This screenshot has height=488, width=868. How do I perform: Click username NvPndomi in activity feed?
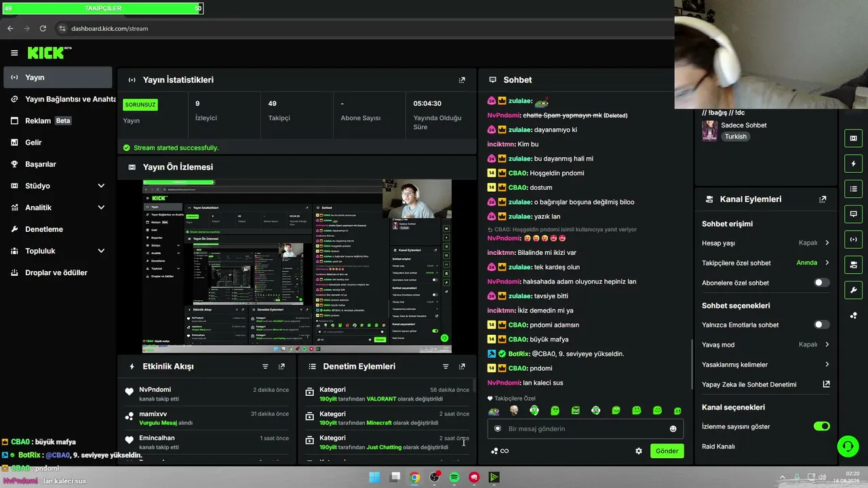pyautogui.click(x=155, y=390)
